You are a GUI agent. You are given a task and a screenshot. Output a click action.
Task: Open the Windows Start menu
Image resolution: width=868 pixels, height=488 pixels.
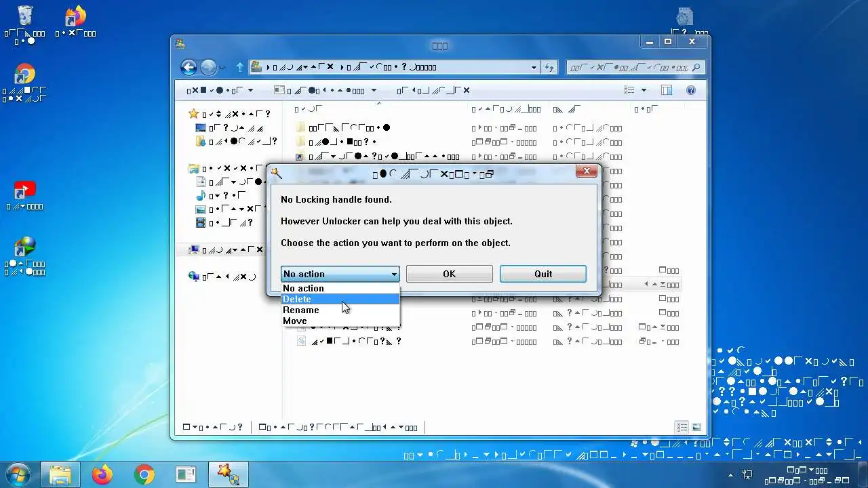(x=18, y=474)
